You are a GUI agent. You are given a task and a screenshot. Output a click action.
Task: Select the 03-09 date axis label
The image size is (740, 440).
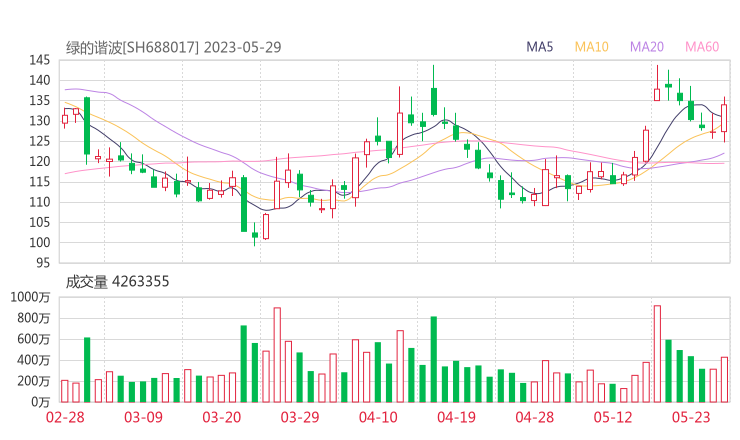point(143,417)
